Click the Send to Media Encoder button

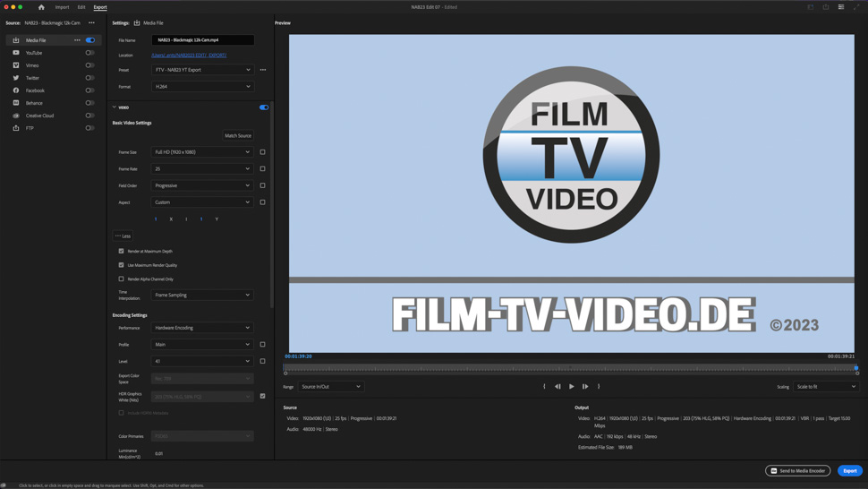tap(797, 471)
